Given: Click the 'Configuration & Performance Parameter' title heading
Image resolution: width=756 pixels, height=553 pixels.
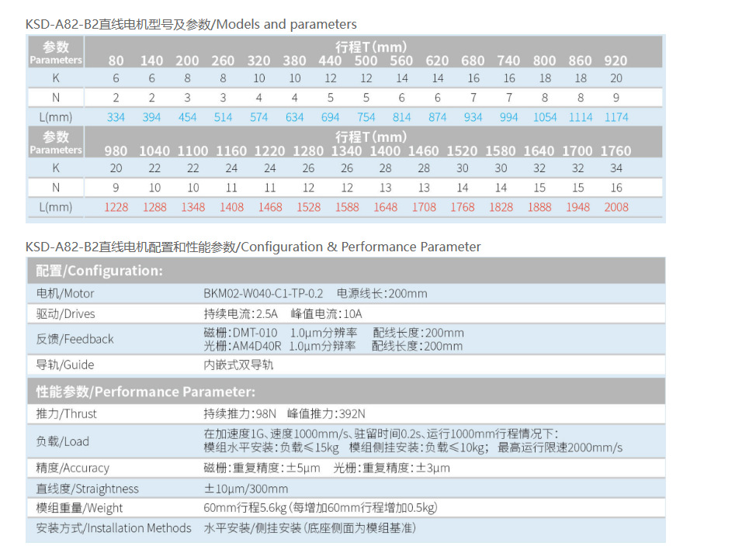Looking at the screenshot, I should click(253, 247).
